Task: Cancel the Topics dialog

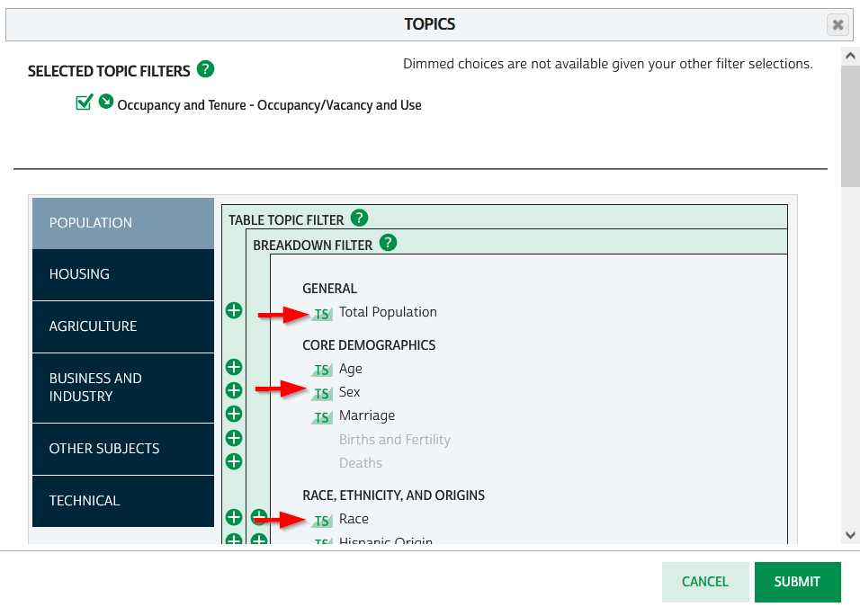Action: tap(705, 582)
